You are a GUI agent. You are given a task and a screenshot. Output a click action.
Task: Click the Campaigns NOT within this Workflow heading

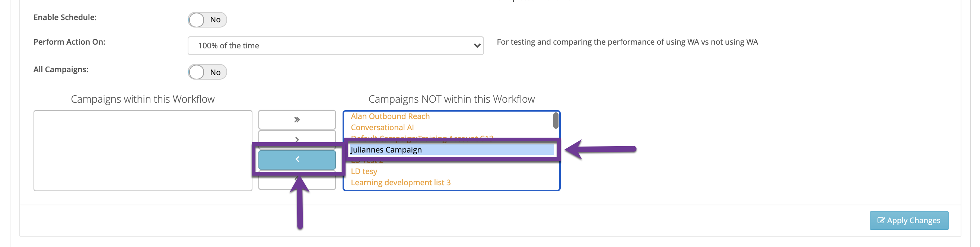[451, 99]
